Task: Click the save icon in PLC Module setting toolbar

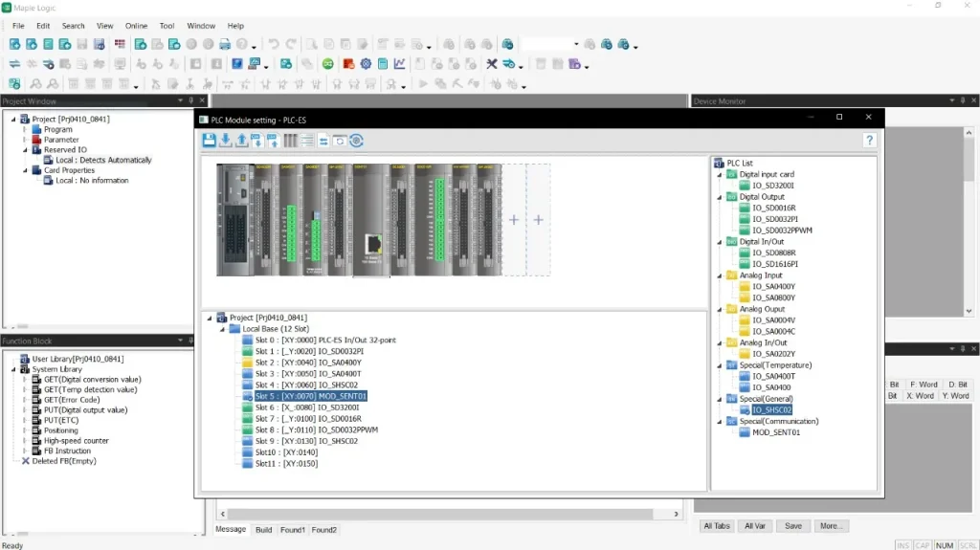Action: 210,141
